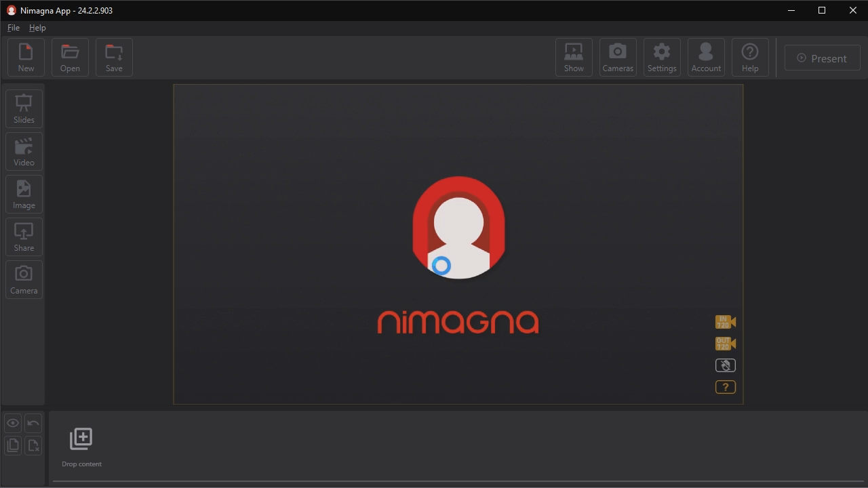Maximize the Nimagna App window
The width and height of the screenshot is (868, 488).
[x=822, y=10]
